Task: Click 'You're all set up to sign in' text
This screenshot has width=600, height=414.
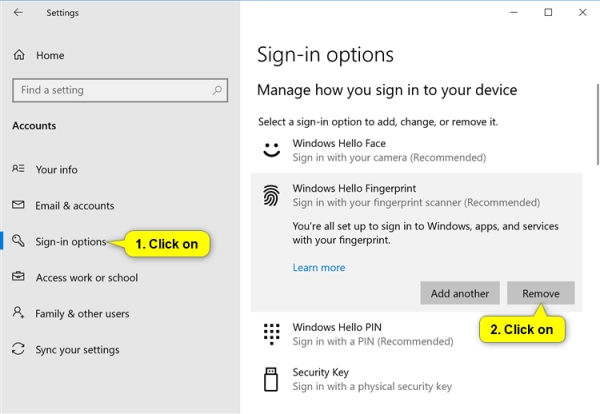Action: click(x=426, y=233)
